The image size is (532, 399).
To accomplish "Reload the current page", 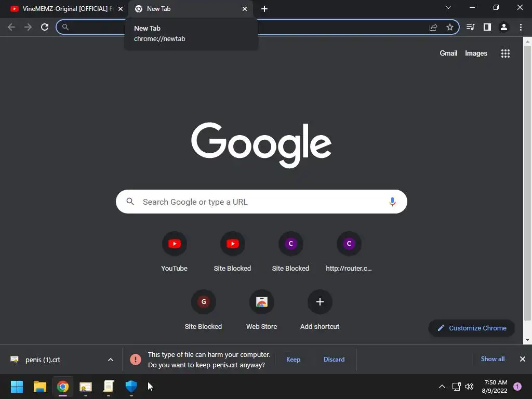I will click(45, 27).
